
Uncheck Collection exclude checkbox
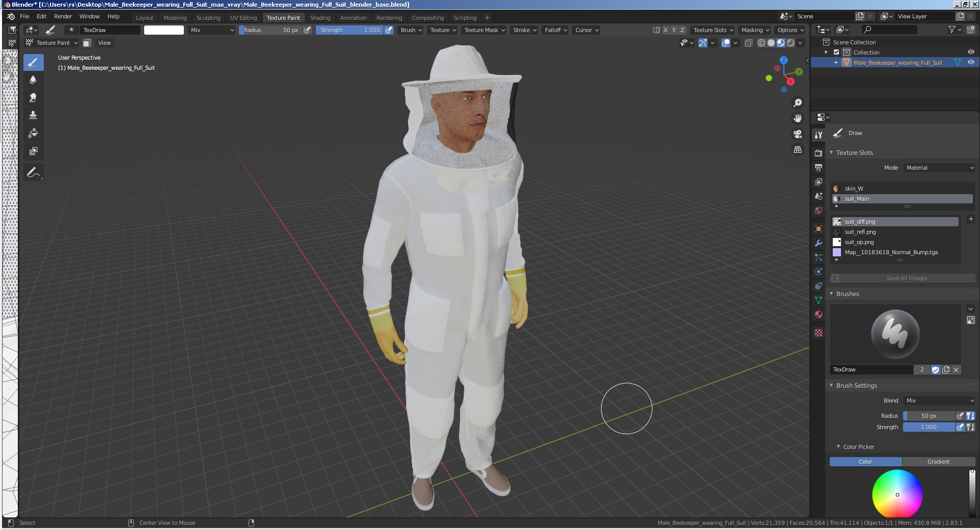click(836, 52)
